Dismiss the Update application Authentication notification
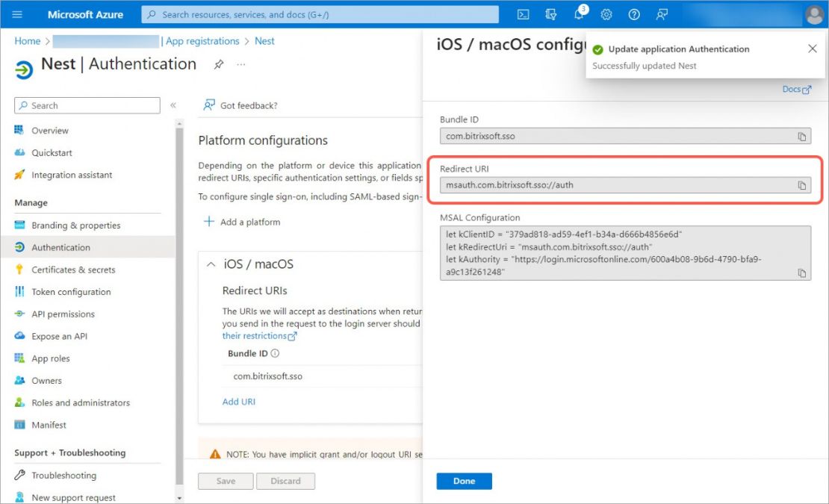This screenshot has width=829, height=504. [x=812, y=49]
